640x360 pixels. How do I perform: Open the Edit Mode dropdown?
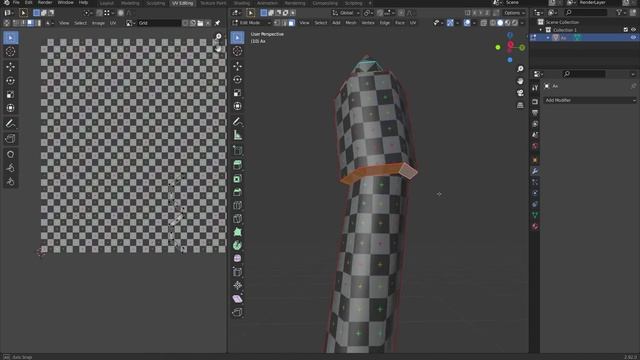point(252,23)
